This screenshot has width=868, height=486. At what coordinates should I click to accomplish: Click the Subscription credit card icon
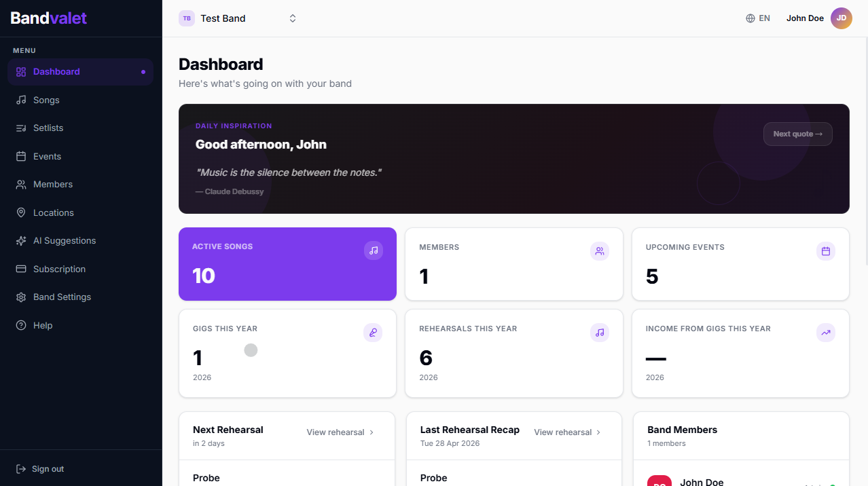[21, 269]
